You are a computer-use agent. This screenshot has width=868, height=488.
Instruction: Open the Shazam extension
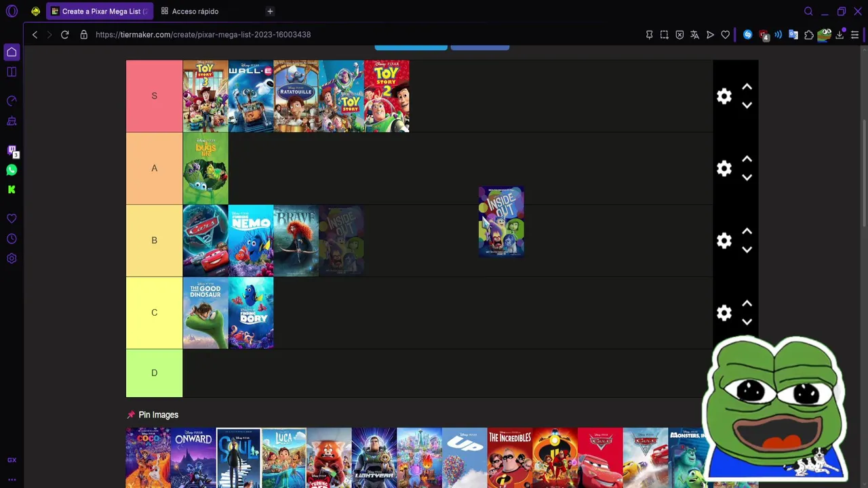point(747,35)
